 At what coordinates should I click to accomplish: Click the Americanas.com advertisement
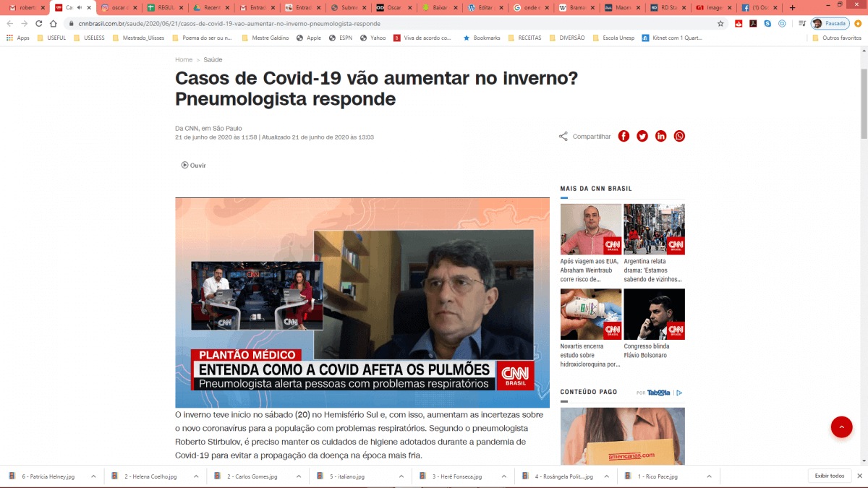[622, 436]
